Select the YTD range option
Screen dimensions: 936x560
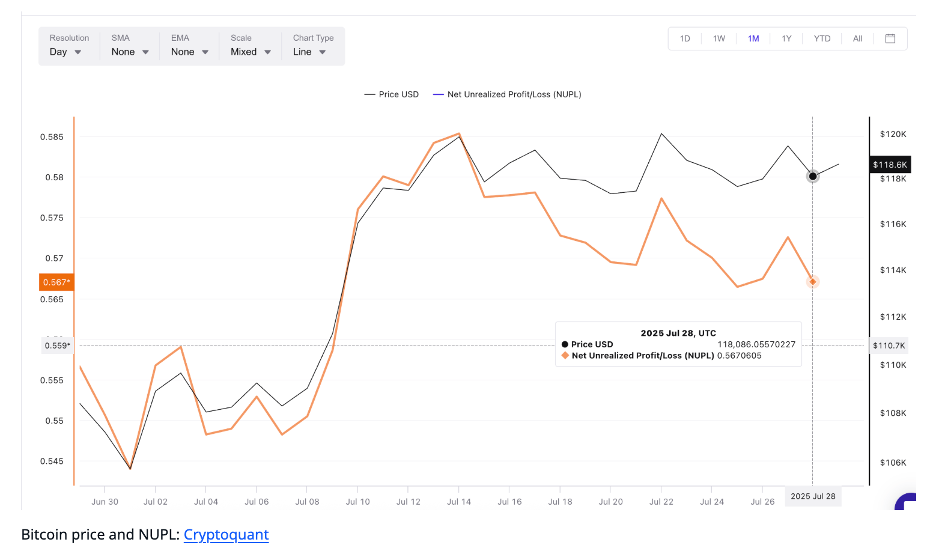click(x=822, y=38)
